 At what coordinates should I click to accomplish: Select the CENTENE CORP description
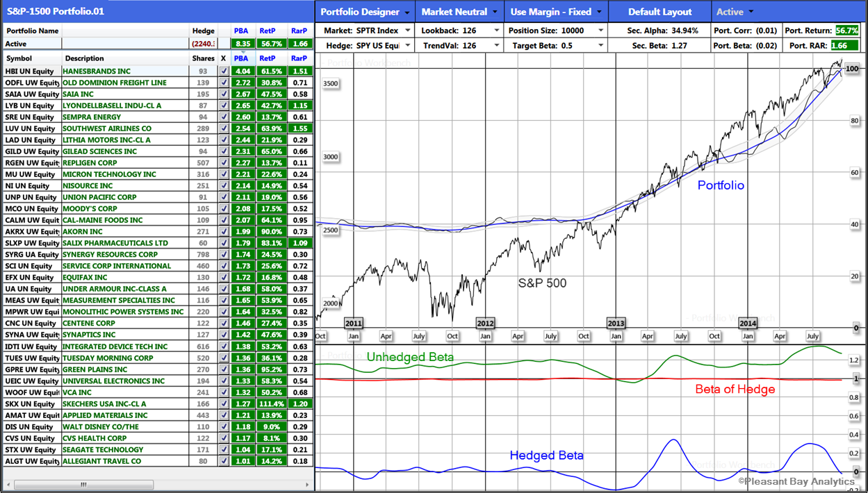point(125,323)
